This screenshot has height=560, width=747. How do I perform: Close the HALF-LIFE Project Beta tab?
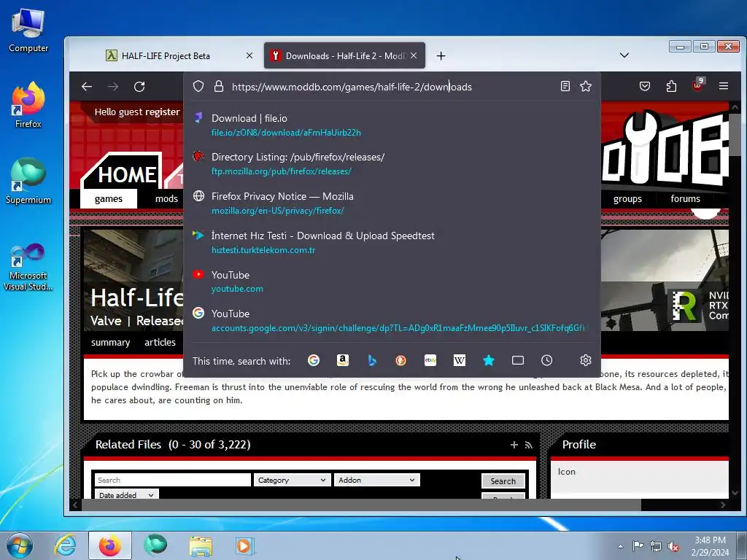tap(249, 55)
